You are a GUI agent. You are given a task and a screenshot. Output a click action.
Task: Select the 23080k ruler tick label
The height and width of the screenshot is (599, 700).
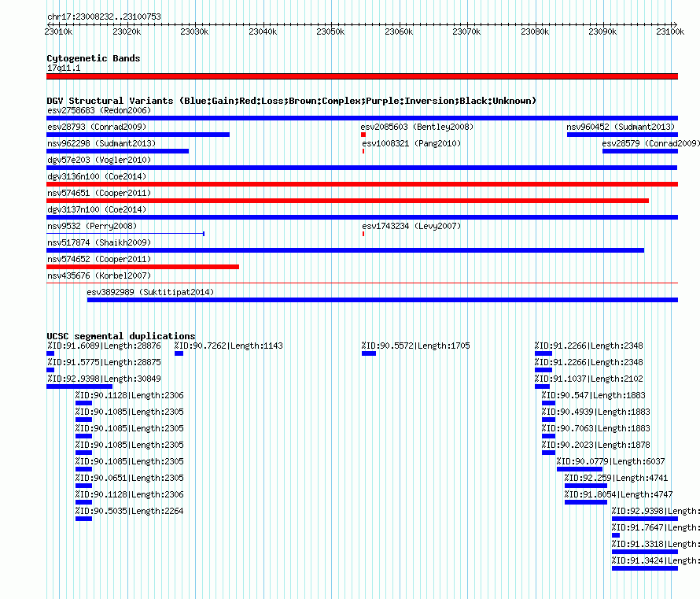click(x=535, y=31)
